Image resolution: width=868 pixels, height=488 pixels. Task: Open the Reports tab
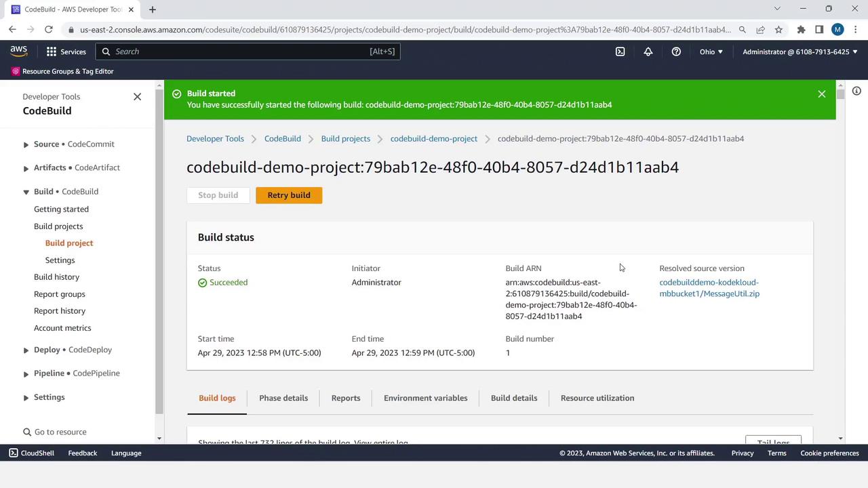pyautogui.click(x=346, y=398)
